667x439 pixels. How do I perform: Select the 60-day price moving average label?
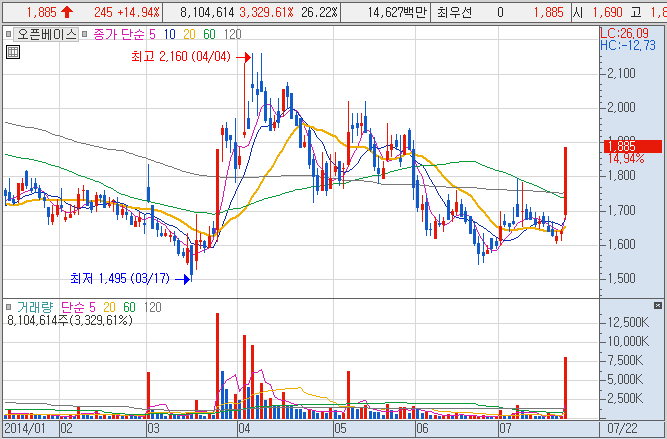tap(209, 34)
